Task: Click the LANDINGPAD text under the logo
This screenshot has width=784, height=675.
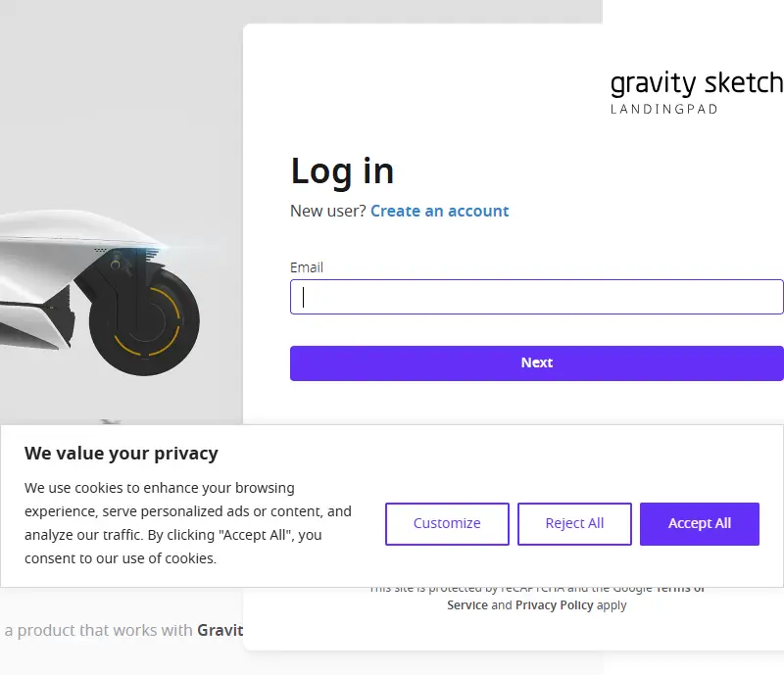Action: click(664, 109)
